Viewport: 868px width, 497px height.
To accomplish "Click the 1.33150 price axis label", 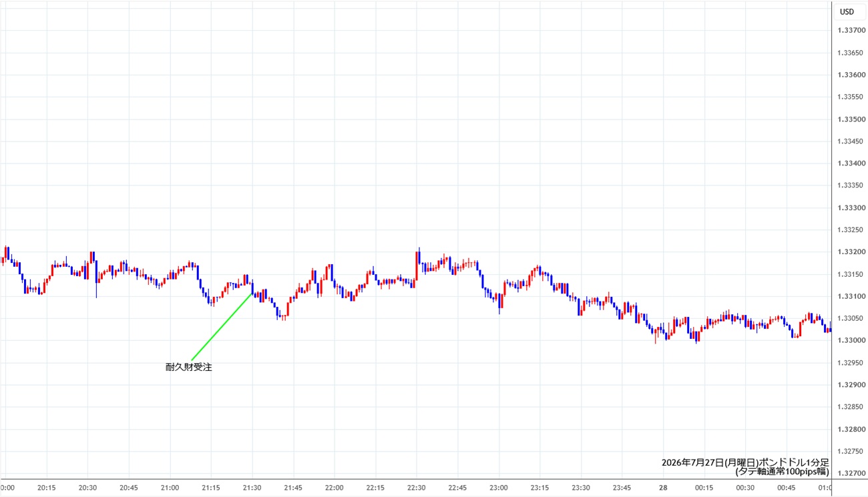I will click(x=851, y=274).
